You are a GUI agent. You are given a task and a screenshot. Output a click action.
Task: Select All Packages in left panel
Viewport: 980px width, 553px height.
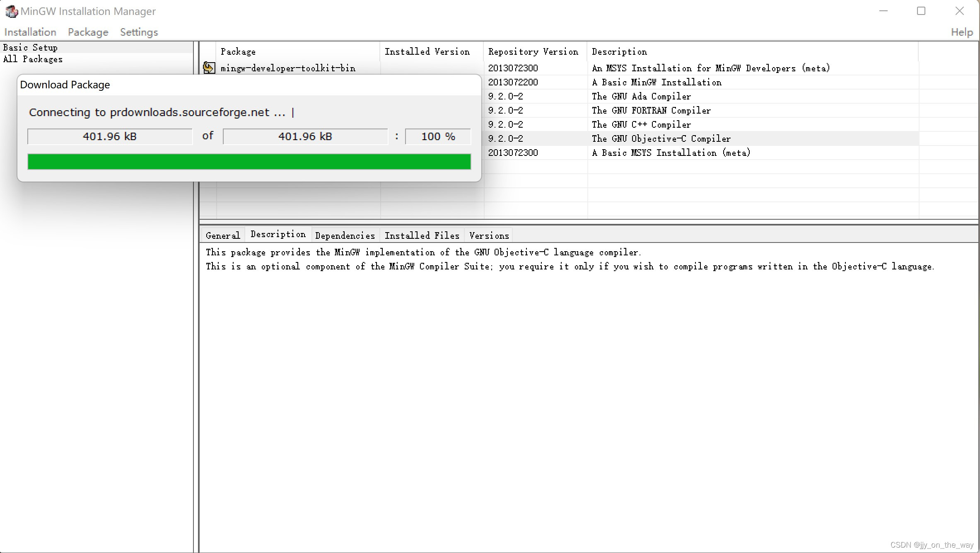33,59
